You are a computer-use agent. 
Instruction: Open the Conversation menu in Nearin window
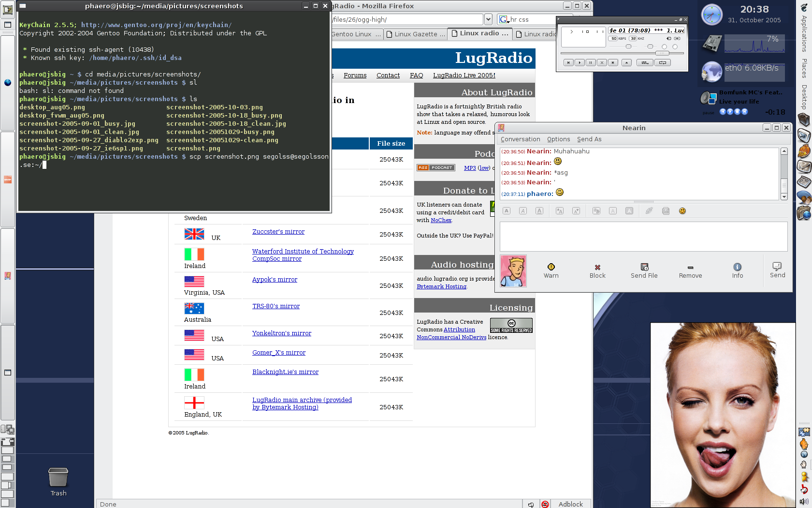520,139
